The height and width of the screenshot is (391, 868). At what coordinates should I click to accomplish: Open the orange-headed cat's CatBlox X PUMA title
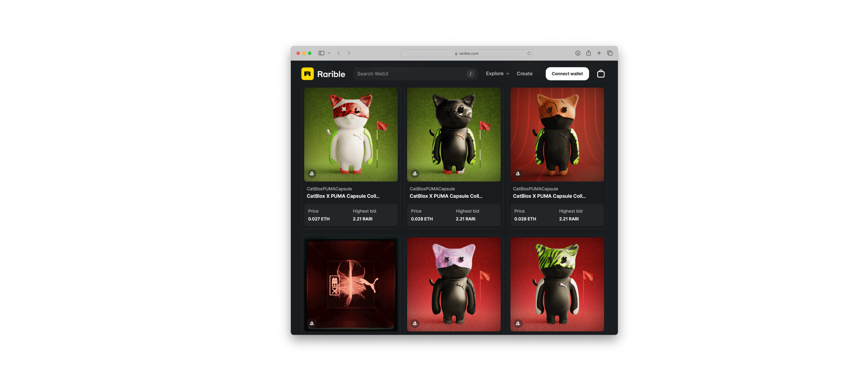click(549, 196)
